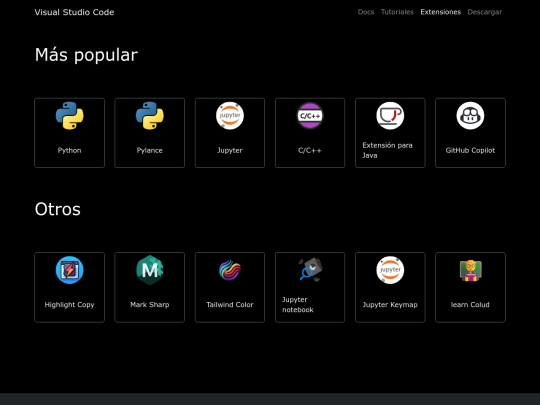Click the C/C++ card label
The height and width of the screenshot is (405, 540).
(310, 150)
